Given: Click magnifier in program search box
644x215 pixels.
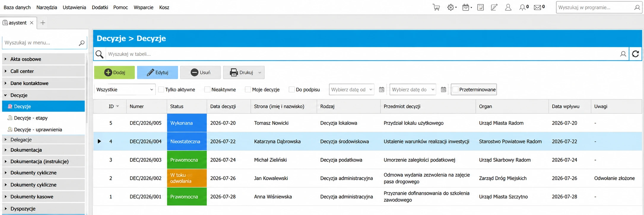Looking at the screenshot, I should click(x=637, y=8).
